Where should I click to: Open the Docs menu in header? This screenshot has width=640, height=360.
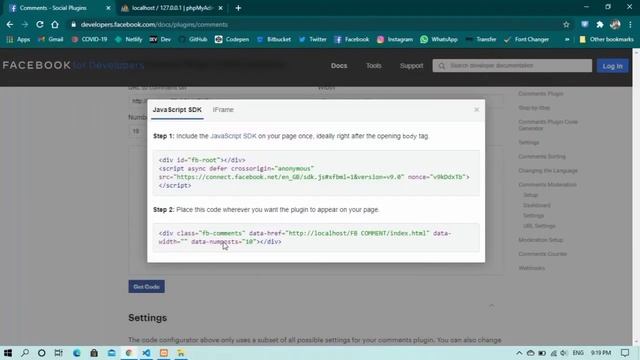click(339, 66)
